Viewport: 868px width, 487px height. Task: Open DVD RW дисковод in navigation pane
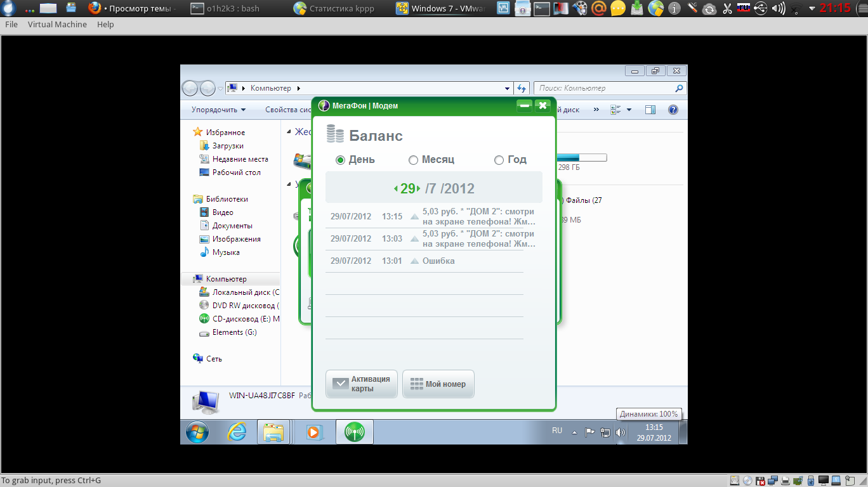(239, 306)
